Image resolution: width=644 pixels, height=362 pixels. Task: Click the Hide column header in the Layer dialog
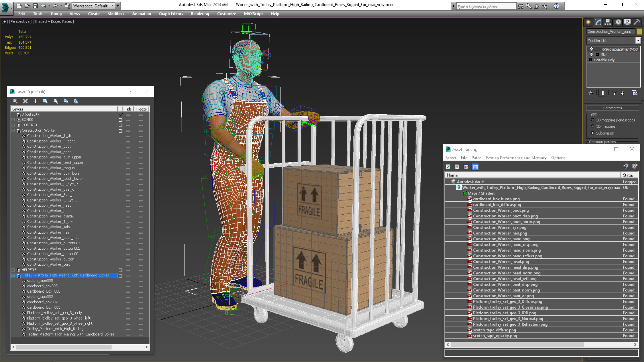click(128, 109)
